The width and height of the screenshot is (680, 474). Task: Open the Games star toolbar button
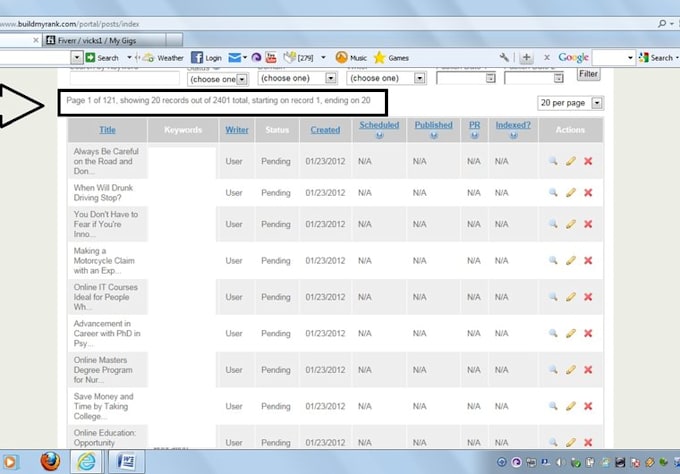[391, 58]
